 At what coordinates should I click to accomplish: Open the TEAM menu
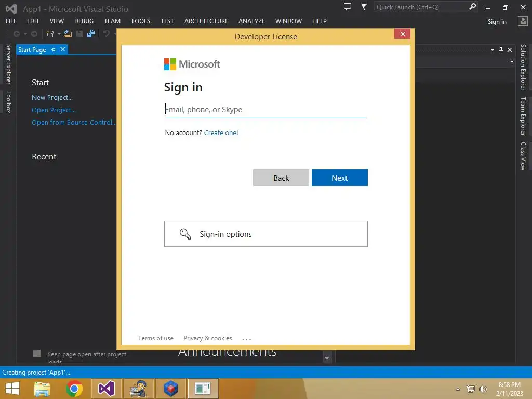pyautogui.click(x=112, y=21)
